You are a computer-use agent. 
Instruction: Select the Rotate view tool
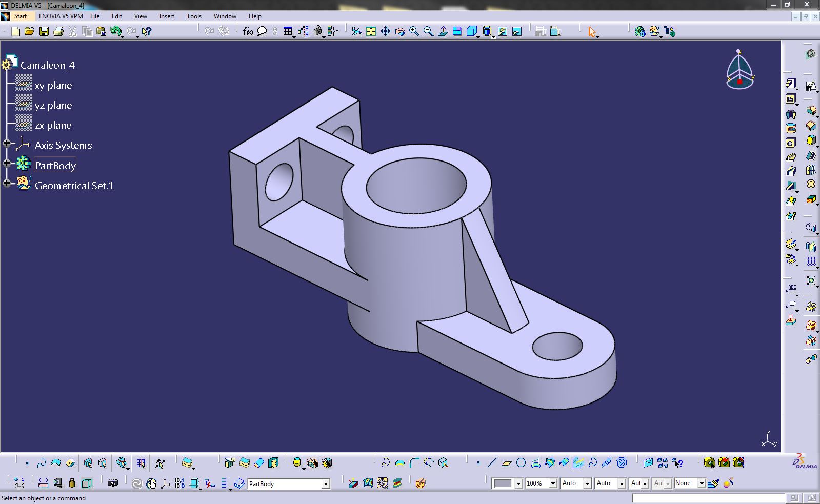tap(399, 32)
